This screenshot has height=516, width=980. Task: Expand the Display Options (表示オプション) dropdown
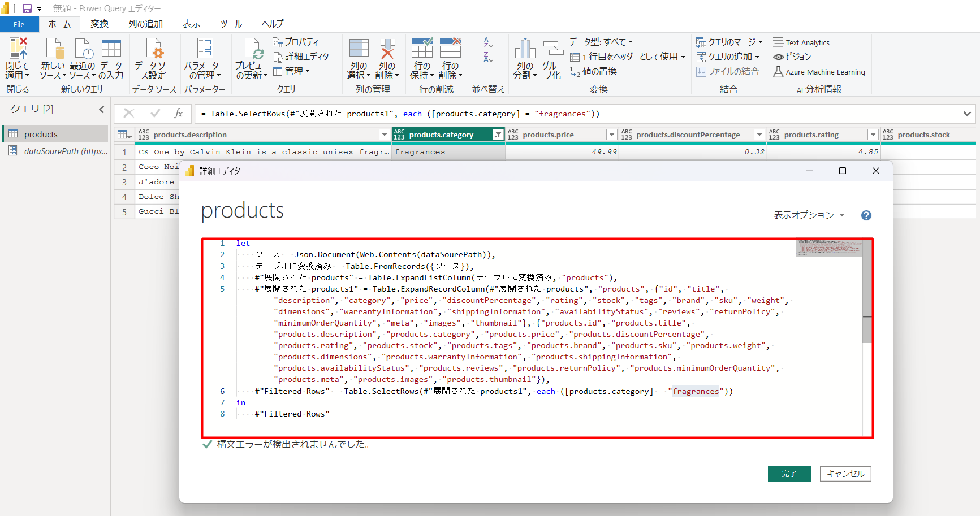click(809, 215)
